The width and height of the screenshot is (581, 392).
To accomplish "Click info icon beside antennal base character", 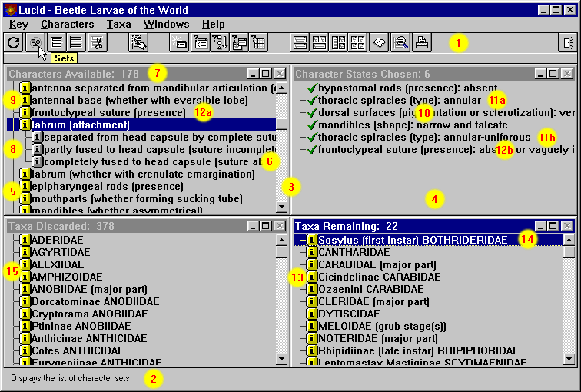I will tap(25, 100).
